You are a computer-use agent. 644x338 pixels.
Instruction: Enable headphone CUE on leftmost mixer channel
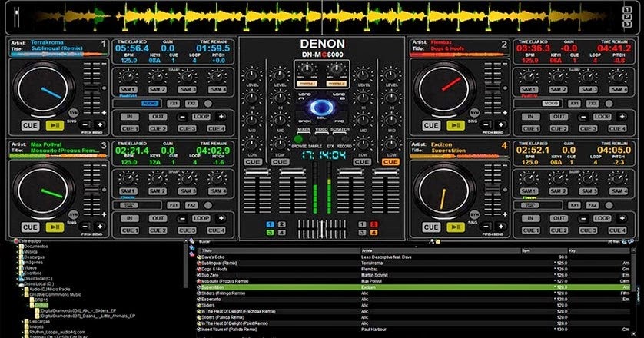coord(253,162)
